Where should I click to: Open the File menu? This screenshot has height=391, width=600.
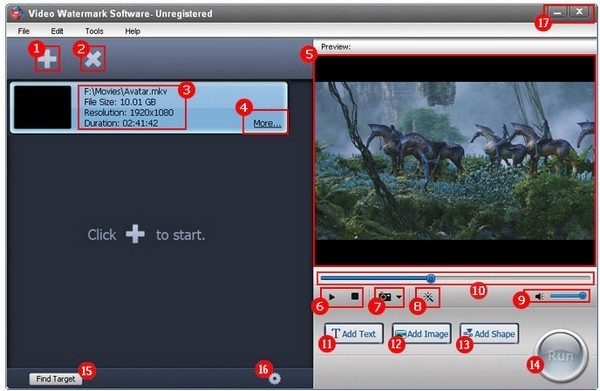tap(24, 31)
